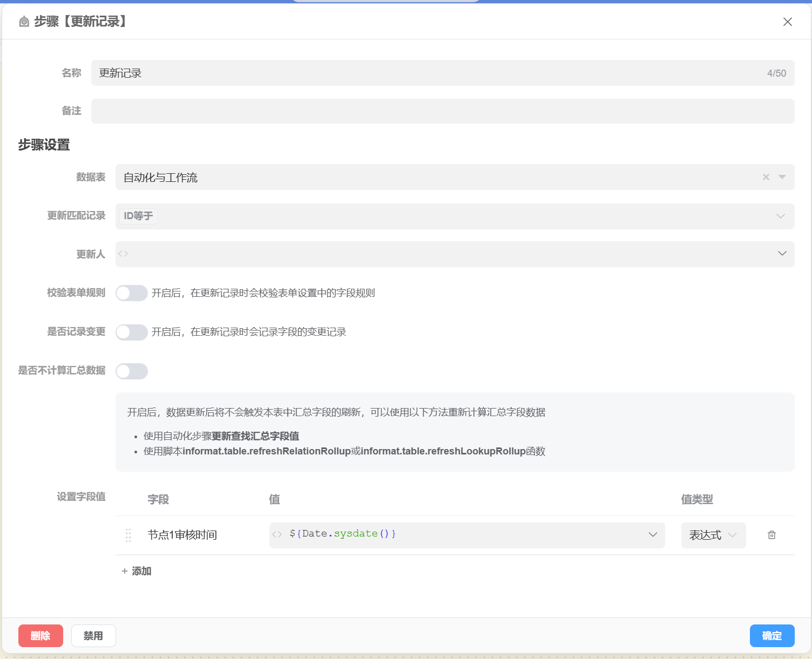
Task: Clear the 数据表 selection with the X icon
Action: [766, 177]
